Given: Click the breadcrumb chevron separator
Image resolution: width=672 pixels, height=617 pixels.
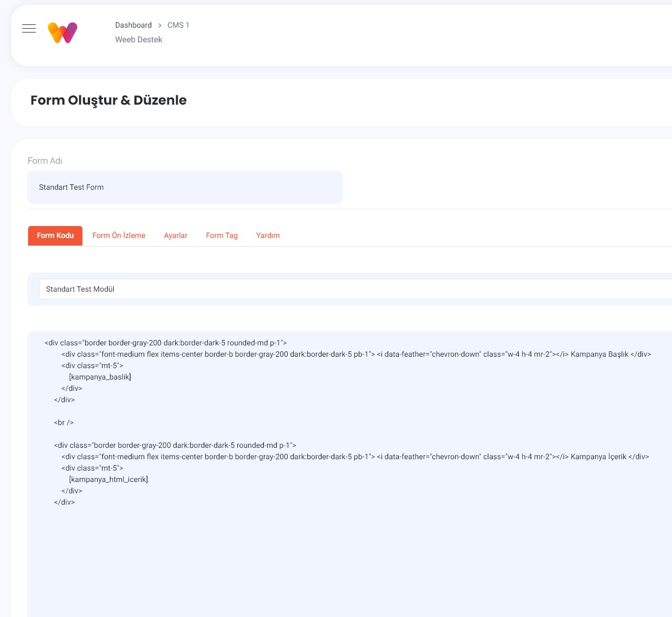Looking at the screenshot, I should click(x=160, y=25).
